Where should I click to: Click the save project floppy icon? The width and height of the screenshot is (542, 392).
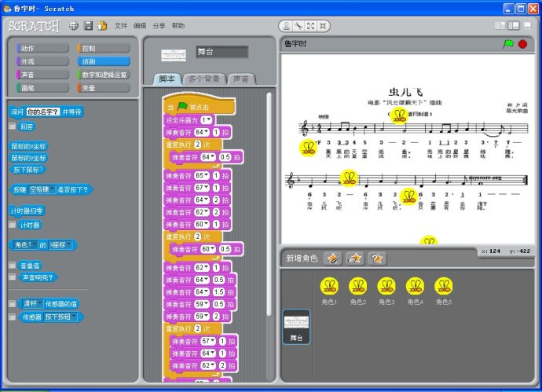pos(88,26)
